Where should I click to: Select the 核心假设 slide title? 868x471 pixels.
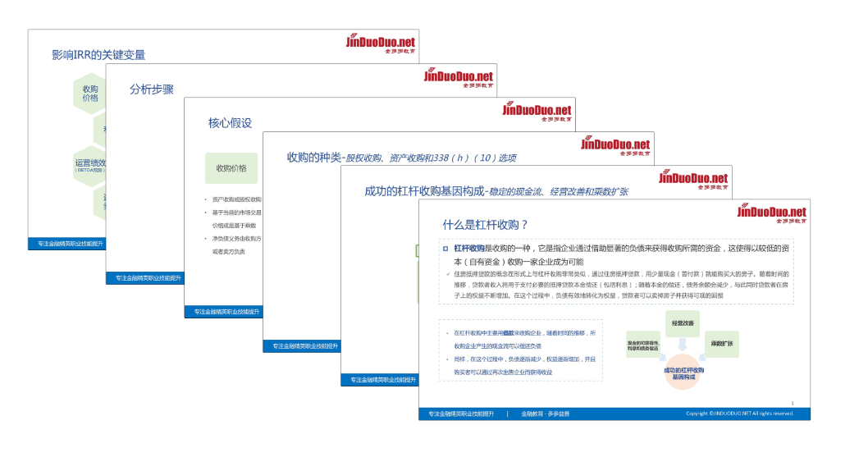230,123
